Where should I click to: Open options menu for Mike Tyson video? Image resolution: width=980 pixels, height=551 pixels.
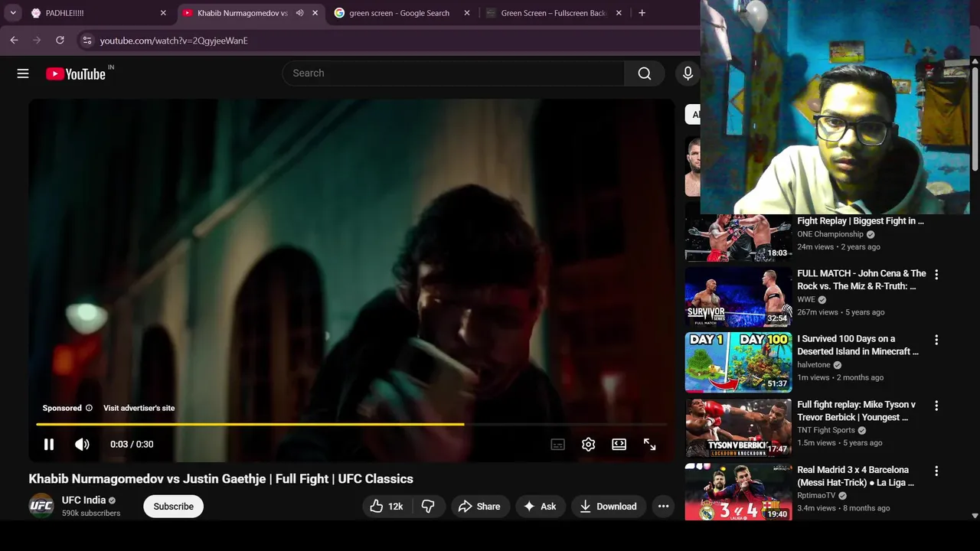[936, 406]
